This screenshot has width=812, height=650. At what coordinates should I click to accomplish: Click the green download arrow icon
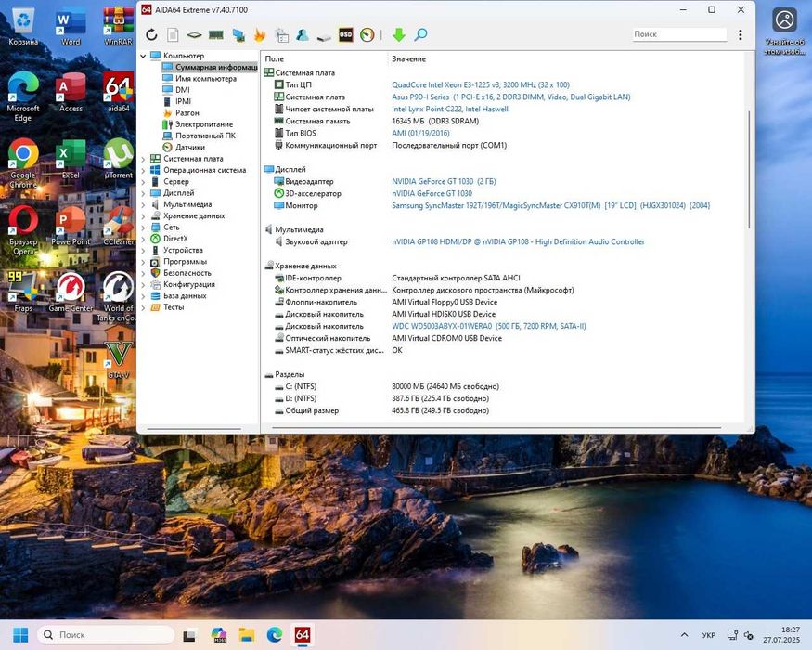tap(399, 35)
